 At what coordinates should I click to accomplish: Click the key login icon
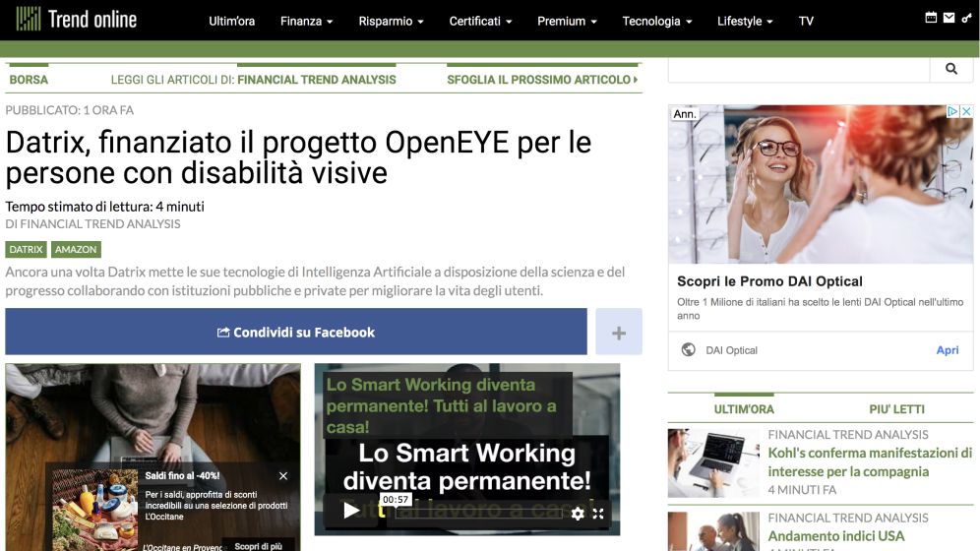[x=966, y=18]
